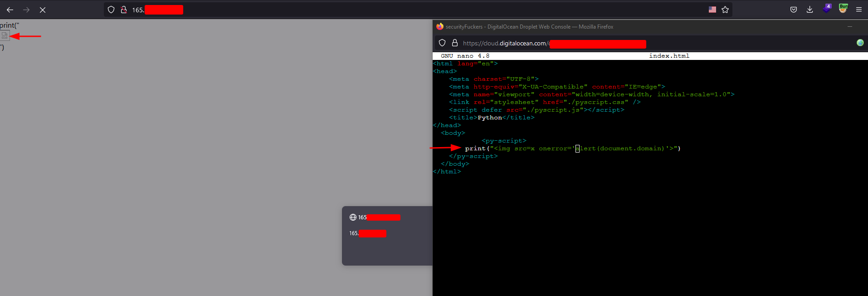This screenshot has height=296, width=868.
Task: Open the purple extension with badge 4
Action: click(x=827, y=9)
